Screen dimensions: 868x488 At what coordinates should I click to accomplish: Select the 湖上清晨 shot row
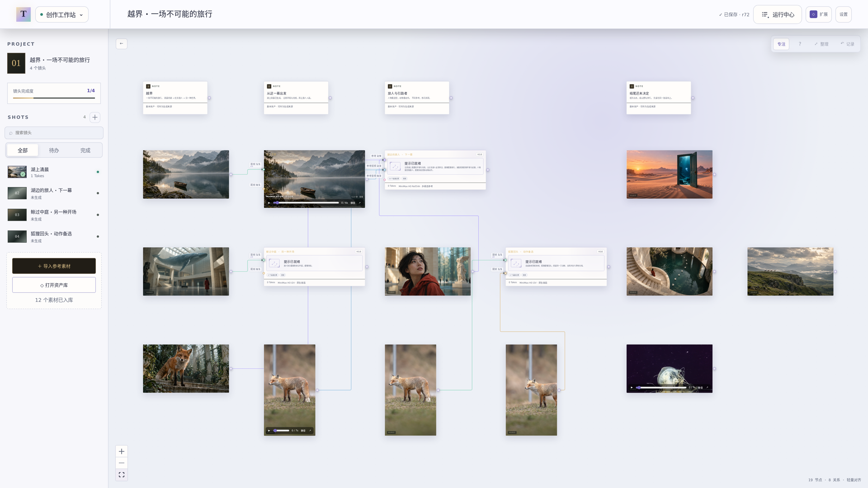click(54, 172)
